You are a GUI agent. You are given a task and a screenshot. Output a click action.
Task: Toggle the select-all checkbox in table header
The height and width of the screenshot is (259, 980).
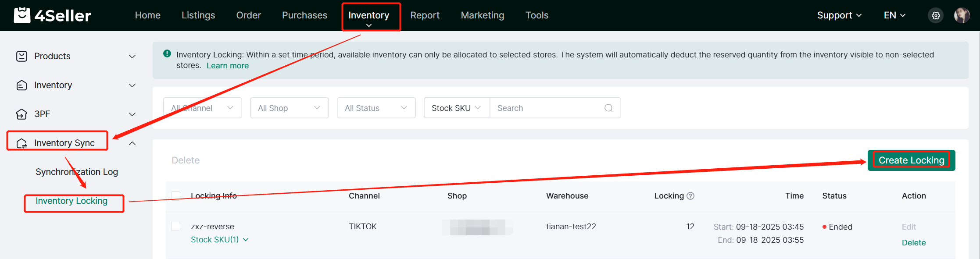(x=176, y=196)
